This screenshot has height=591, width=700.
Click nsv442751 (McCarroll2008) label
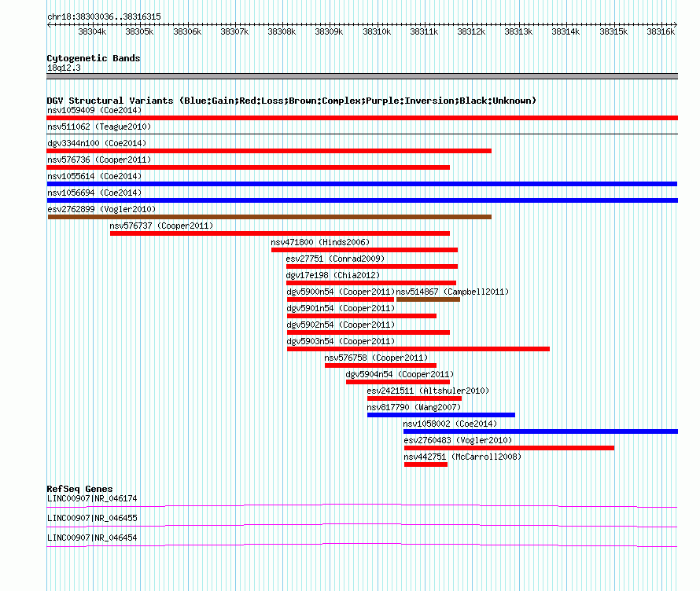click(x=462, y=457)
